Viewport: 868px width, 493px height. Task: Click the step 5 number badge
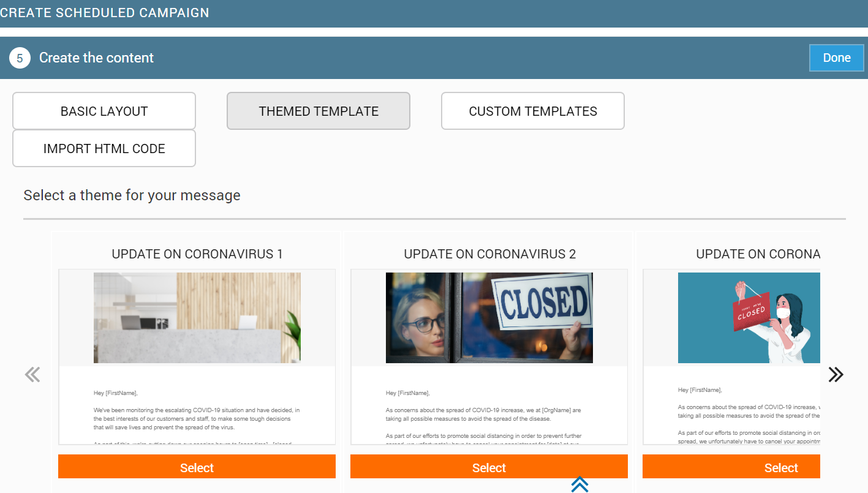(20, 58)
